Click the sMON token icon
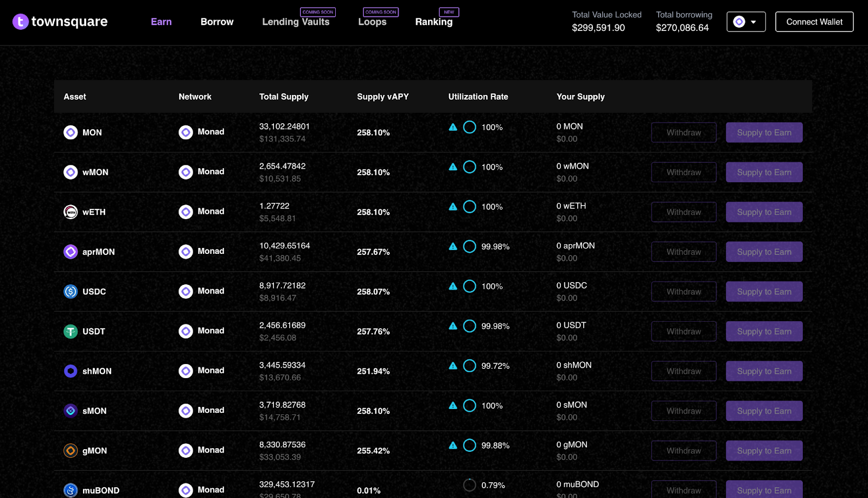This screenshot has width=868, height=498. 71,411
